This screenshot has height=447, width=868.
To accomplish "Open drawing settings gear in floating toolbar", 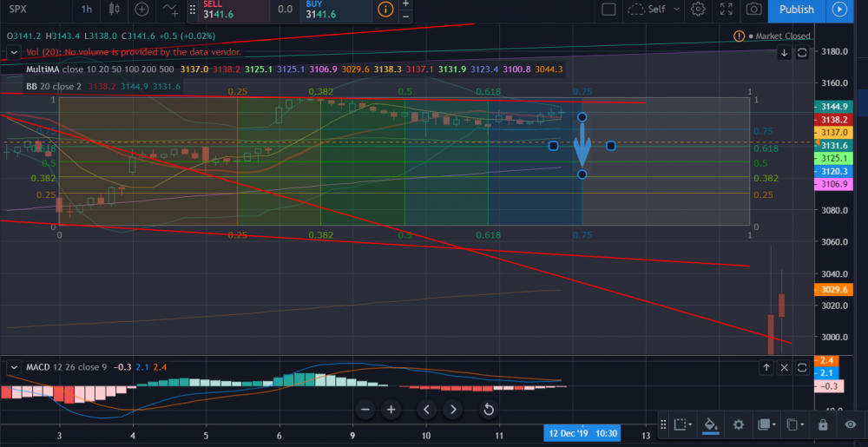I will (x=738, y=424).
